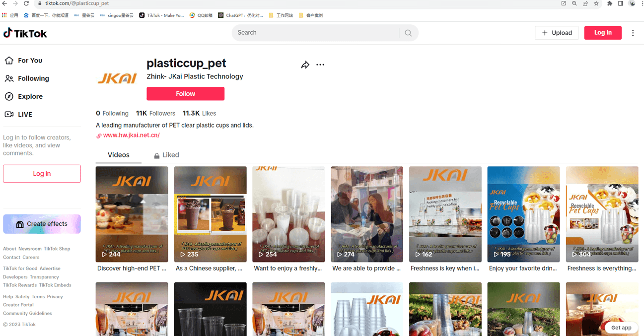The image size is (644, 336).
Task: Open the Safety footer link
Action: pyautogui.click(x=22, y=297)
